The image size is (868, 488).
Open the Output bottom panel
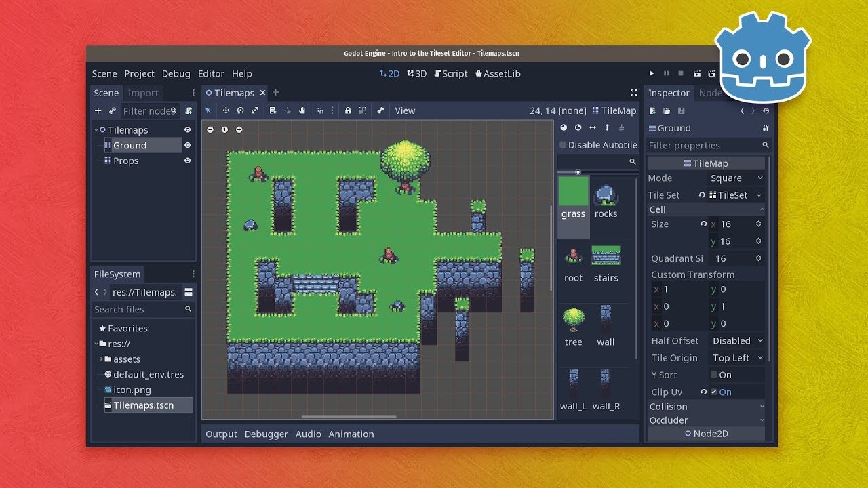221,434
